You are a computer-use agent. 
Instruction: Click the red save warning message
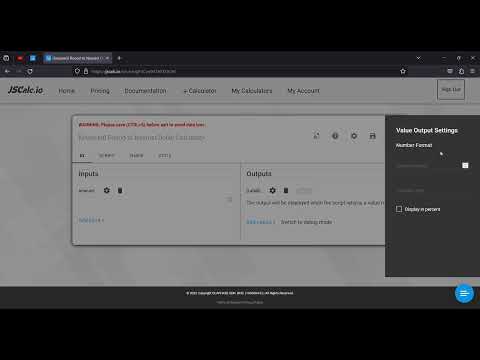[x=142, y=125]
